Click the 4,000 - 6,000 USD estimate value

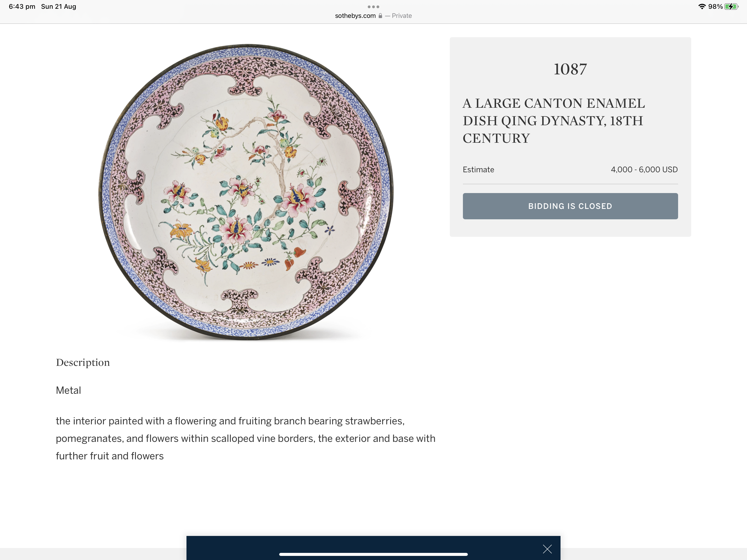tap(644, 170)
